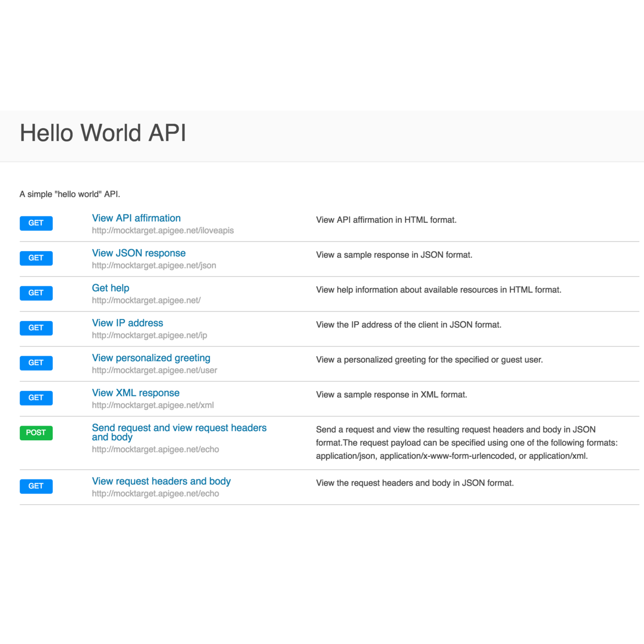The image size is (644, 644).
Task: Click the Hello World API page heading
Action: (x=103, y=133)
